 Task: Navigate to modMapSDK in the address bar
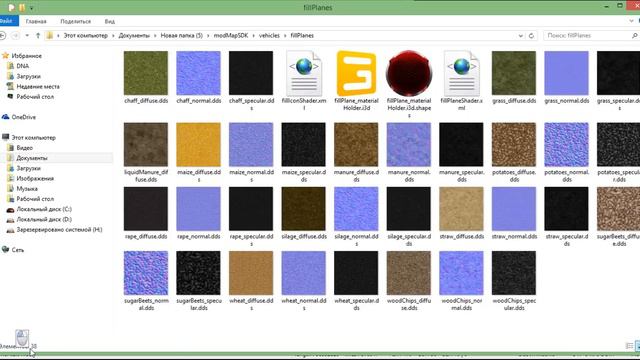coord(231,36)
